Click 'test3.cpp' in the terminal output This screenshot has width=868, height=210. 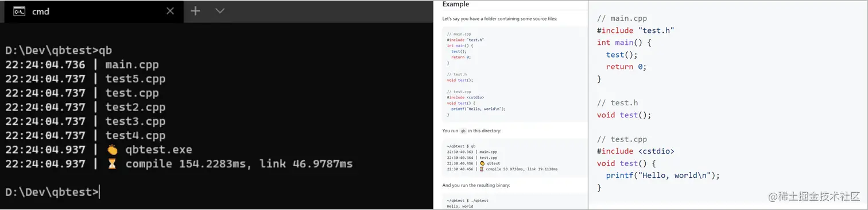[x=135, y=121]
